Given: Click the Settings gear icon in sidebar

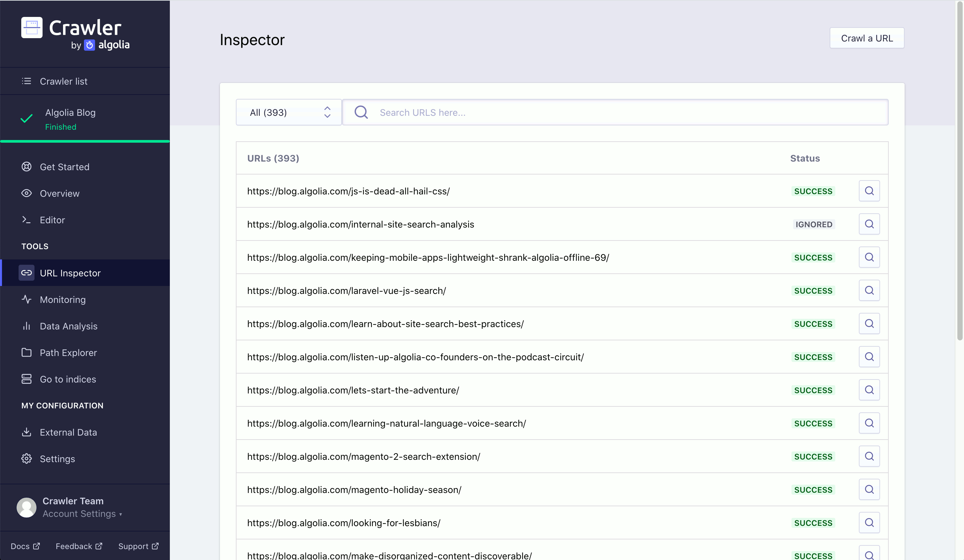Looking at the screenshot, I should click(27, 459).
